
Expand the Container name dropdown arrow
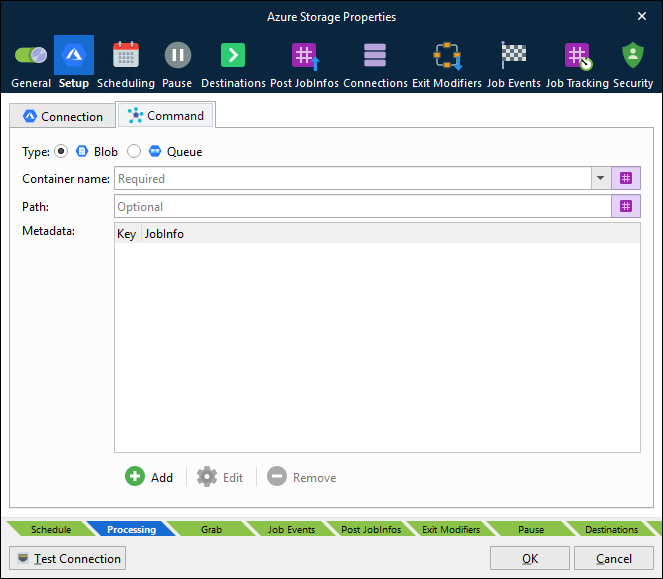pos(600,178)
